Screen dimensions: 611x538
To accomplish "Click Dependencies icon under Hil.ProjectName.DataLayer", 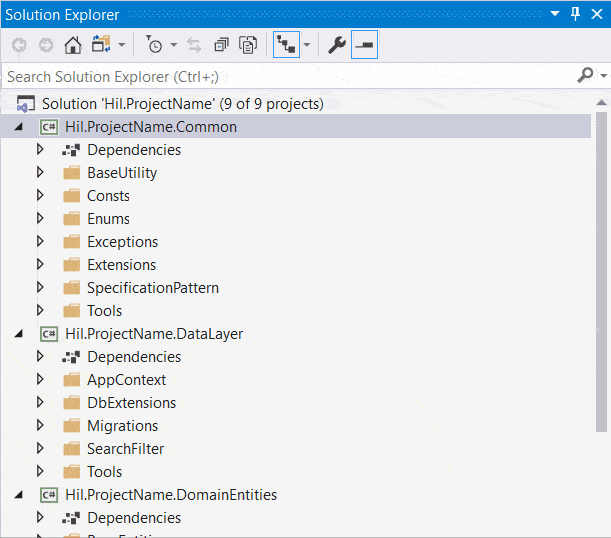I will coord(71,357).
